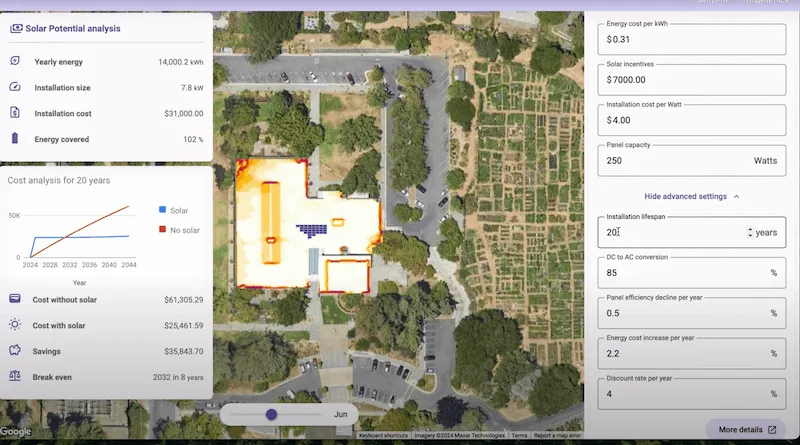
Task: Open Keyboard shortcuts map link
Action: 383,435
